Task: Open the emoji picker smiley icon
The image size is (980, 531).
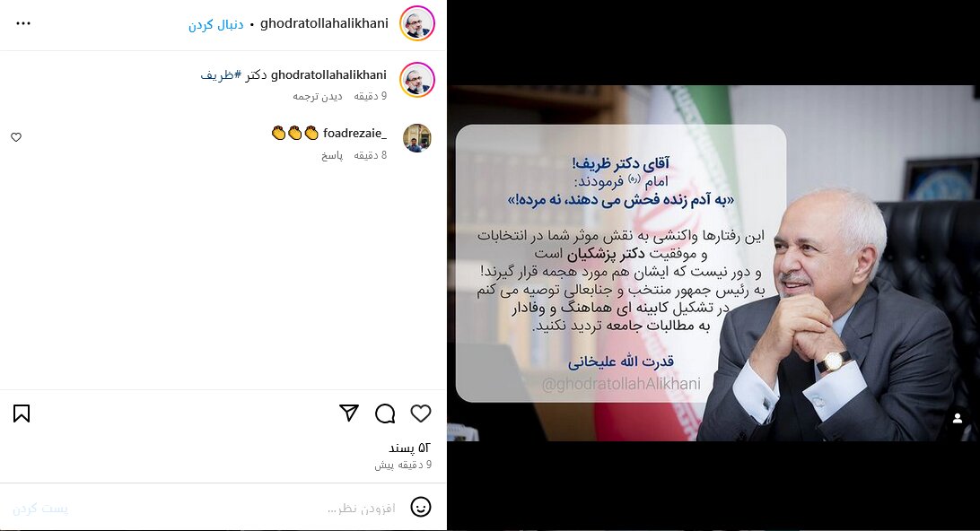Action: [x=421, y=507]
